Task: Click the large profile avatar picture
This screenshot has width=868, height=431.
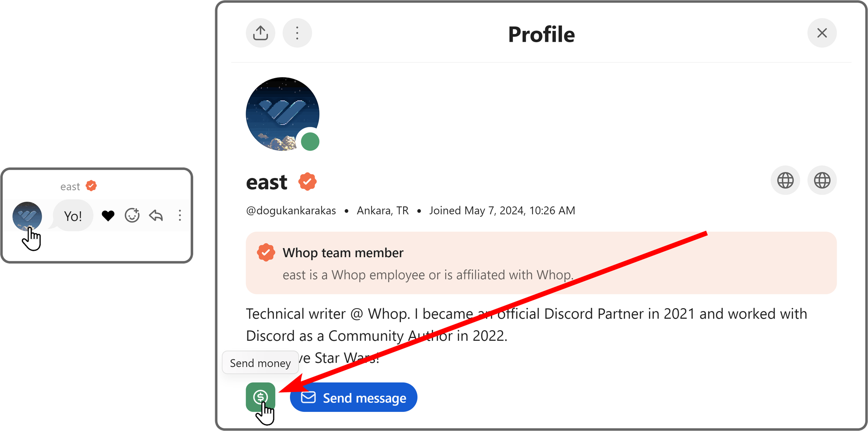Action: [x=283, y=114]
